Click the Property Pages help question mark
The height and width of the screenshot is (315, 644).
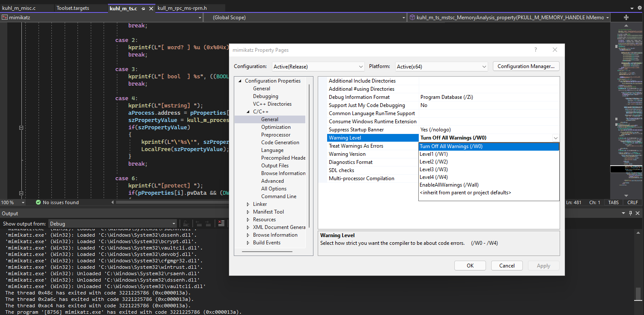[535, 50]
